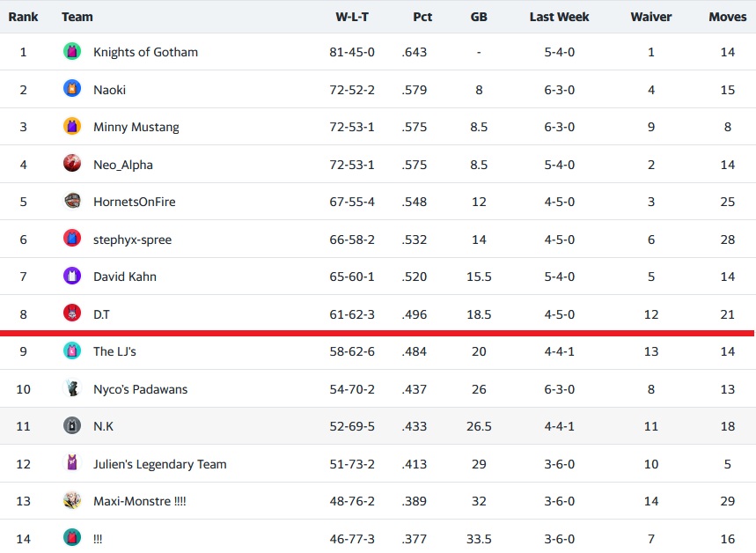Open the !!! team name link
This screenshot has height=553, width=756.
(x=98, y=539)
